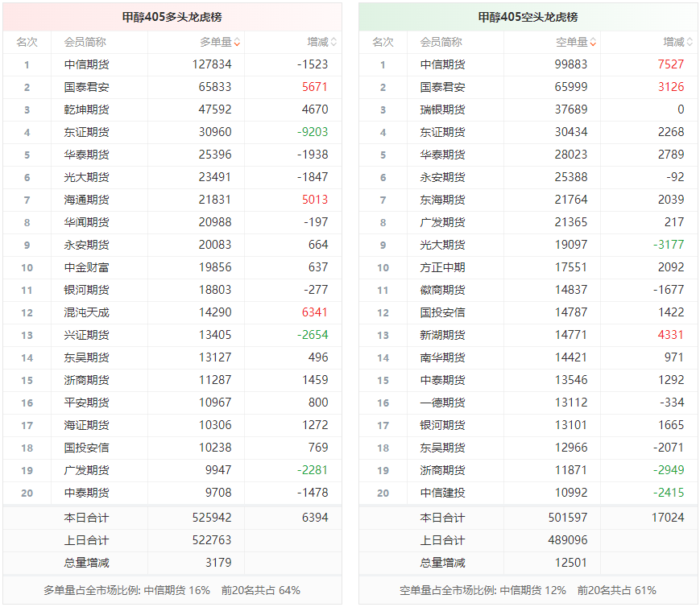This screenshot has width=700, height=607.
Task: Click green change value -9203
Action: (313, 132)
